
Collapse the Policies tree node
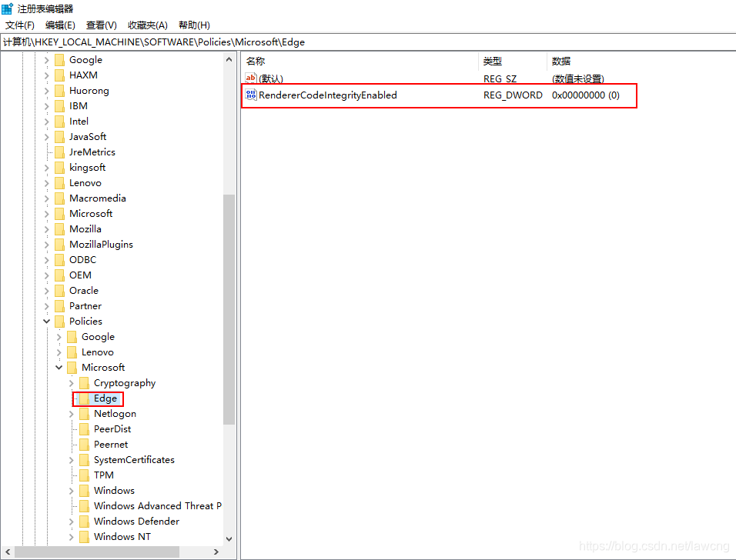pos(46,322)
